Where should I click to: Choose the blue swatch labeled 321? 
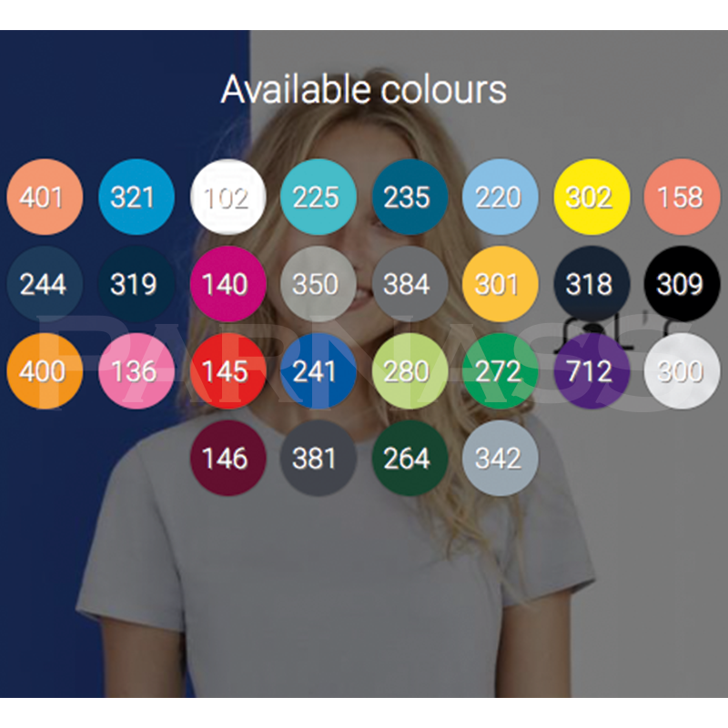[x=136, y=197]
